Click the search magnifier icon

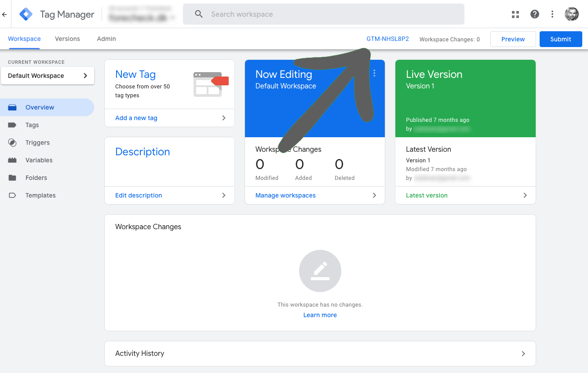coord(199,14)
